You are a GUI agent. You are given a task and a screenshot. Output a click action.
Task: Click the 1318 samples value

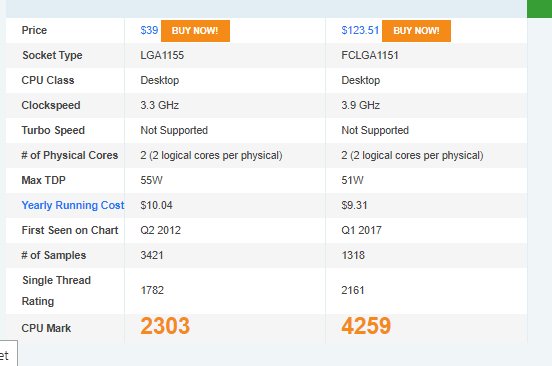tap(353, 255)
